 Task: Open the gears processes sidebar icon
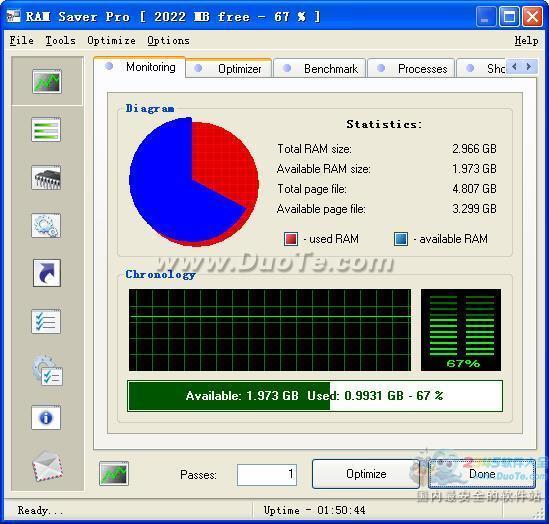tap(46, 226)
